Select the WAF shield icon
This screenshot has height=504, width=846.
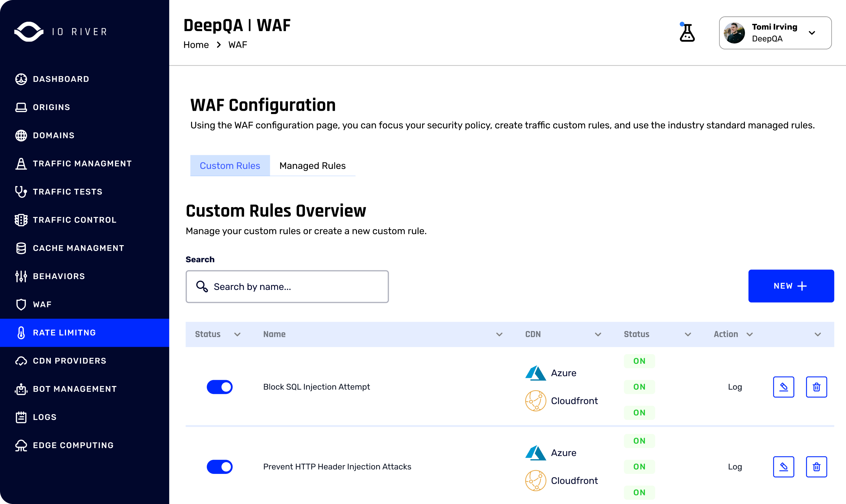coord(21,304)
